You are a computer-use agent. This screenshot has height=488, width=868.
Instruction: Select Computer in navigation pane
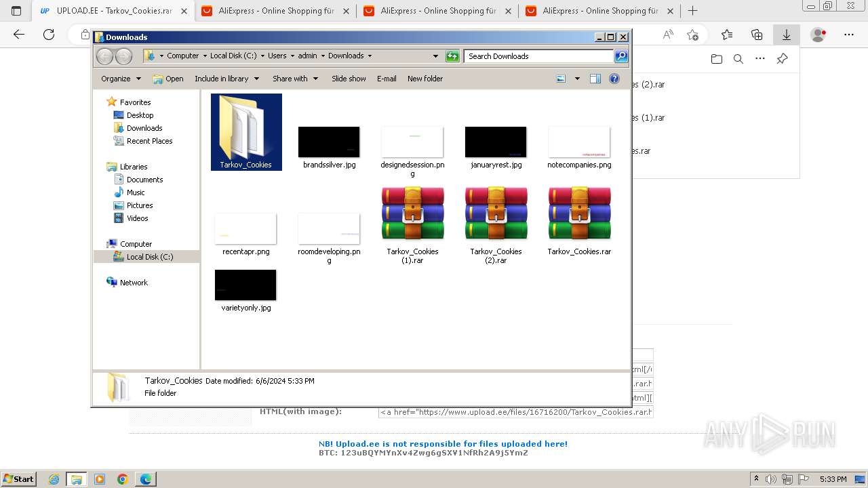(x=136, y=244)
